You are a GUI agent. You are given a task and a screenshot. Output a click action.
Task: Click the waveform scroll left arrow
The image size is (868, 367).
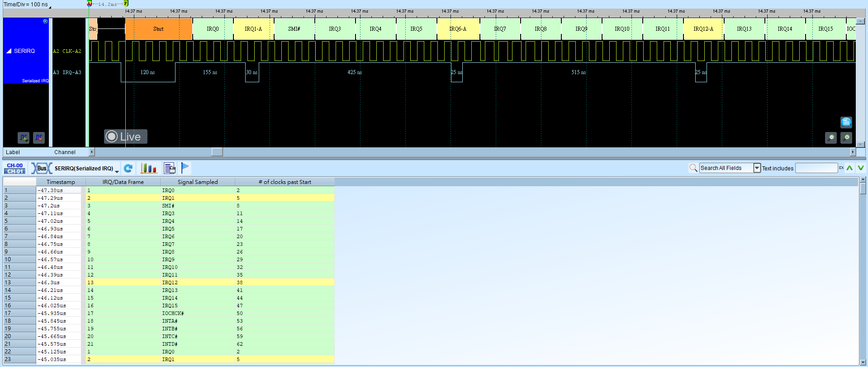click(92, 152)
